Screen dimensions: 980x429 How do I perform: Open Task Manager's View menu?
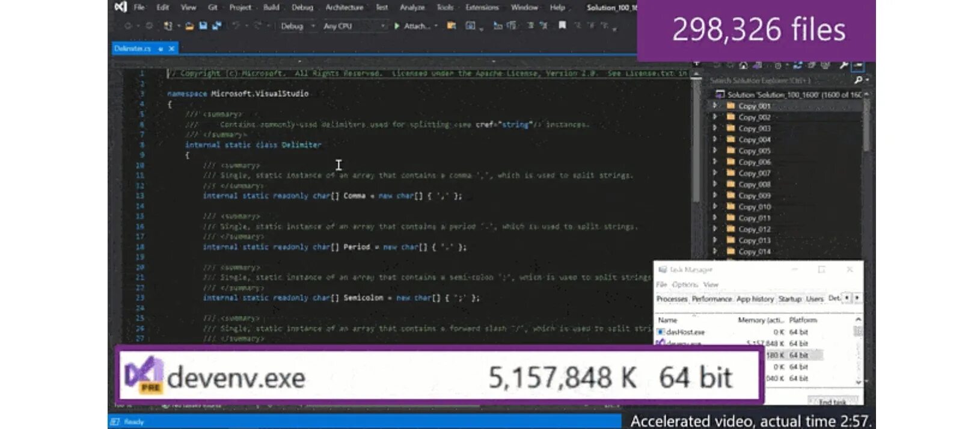click(711, 285)
